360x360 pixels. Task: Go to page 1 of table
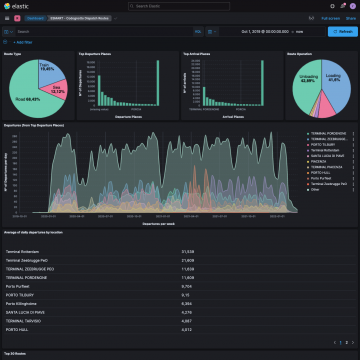pyautogui.click(x=340, y=342)
